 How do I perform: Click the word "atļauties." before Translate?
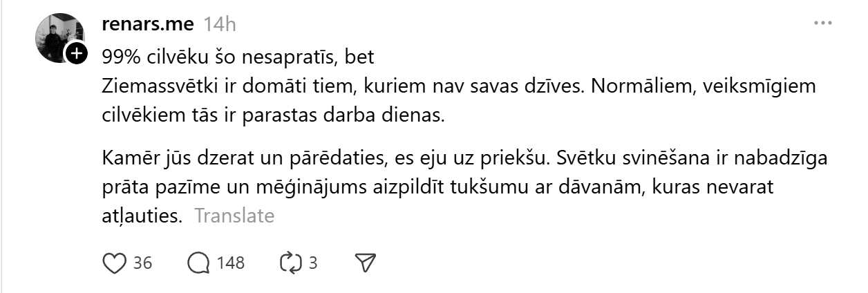[141, 216]
